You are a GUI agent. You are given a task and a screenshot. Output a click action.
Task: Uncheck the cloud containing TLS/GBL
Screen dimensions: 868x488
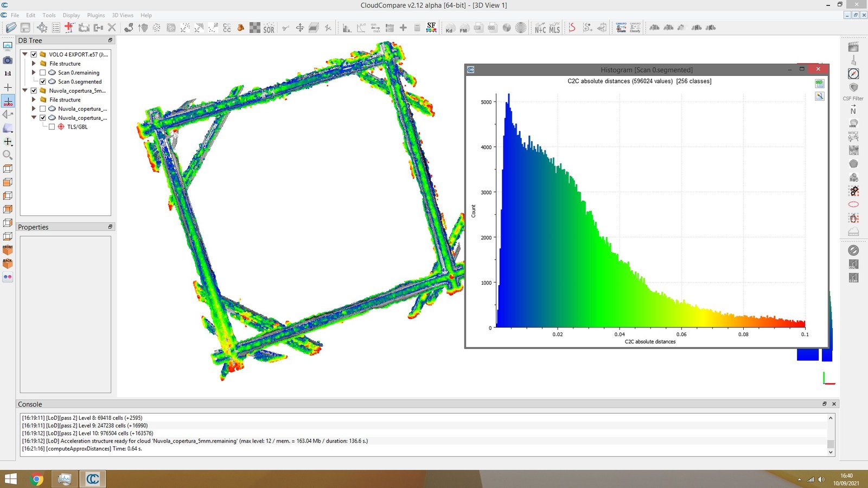[43, 118]
